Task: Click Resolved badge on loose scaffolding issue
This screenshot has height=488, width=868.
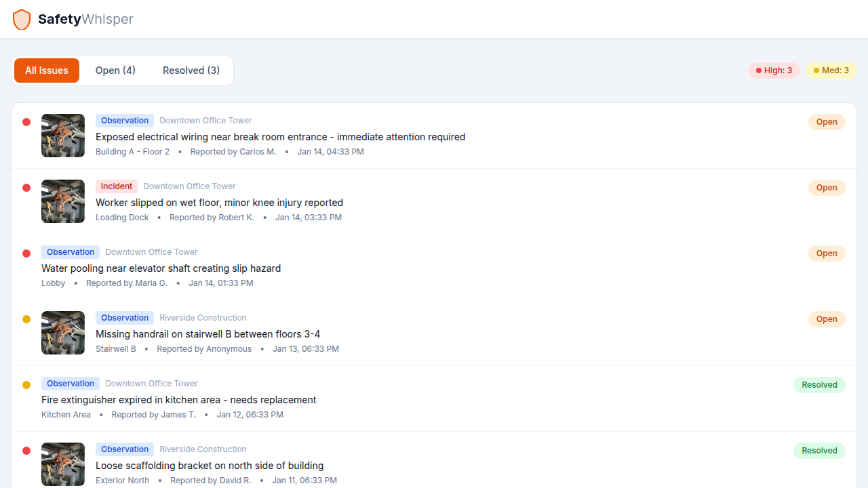Action: tap(819, 451)
